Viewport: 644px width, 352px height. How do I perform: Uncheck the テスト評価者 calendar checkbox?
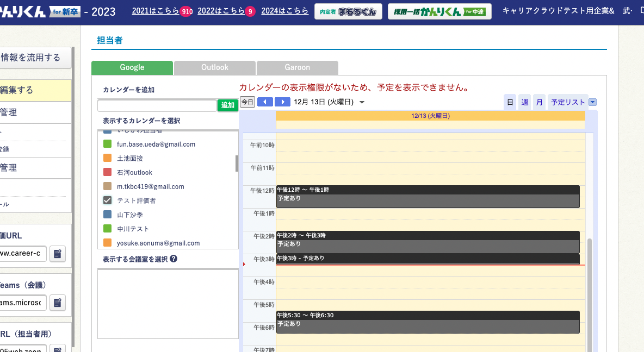[107, 200]
